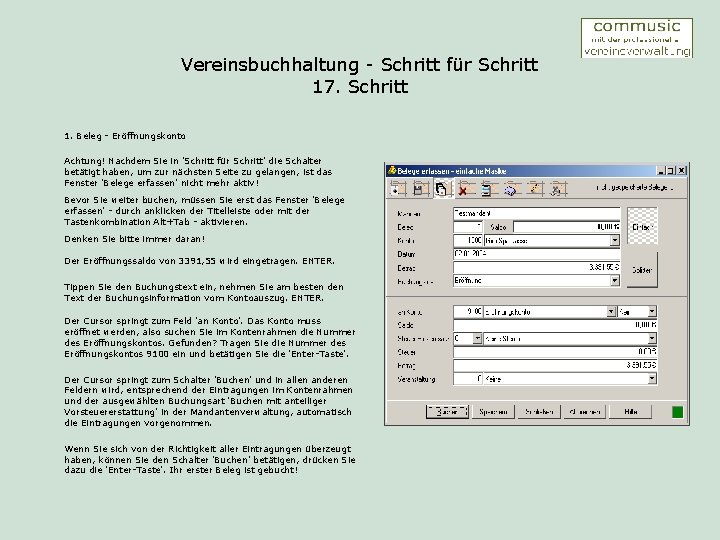The width and height of the screenshot is (720, 540).
Task: Click the paragraph starting 'Achtung! Nachdem Sie'
Action: [x=198, y=172]
